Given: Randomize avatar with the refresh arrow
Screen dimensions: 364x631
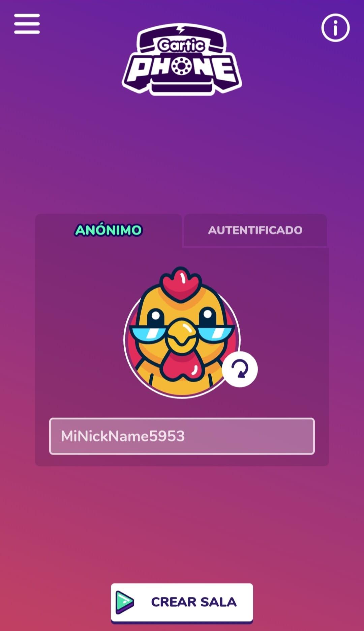Looking at the screenshot, I should coord(240,369).
